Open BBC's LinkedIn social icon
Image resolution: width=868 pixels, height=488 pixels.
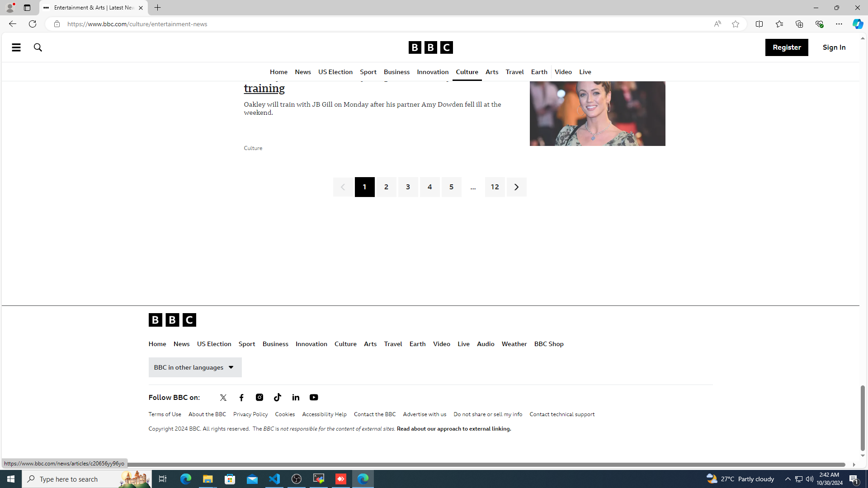click(x=296, y=398)
